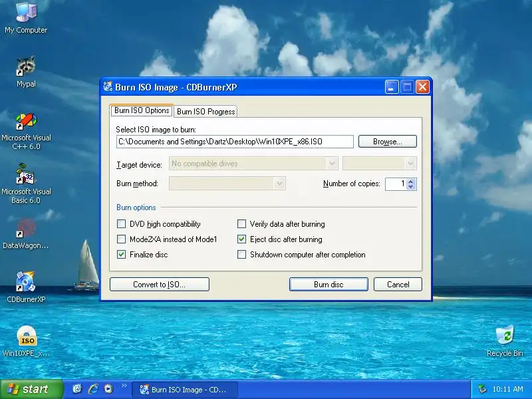Launch Internet Explorer from quick launch
The width and height of the screenshot is (532, 399).
[x=93, y=389]
